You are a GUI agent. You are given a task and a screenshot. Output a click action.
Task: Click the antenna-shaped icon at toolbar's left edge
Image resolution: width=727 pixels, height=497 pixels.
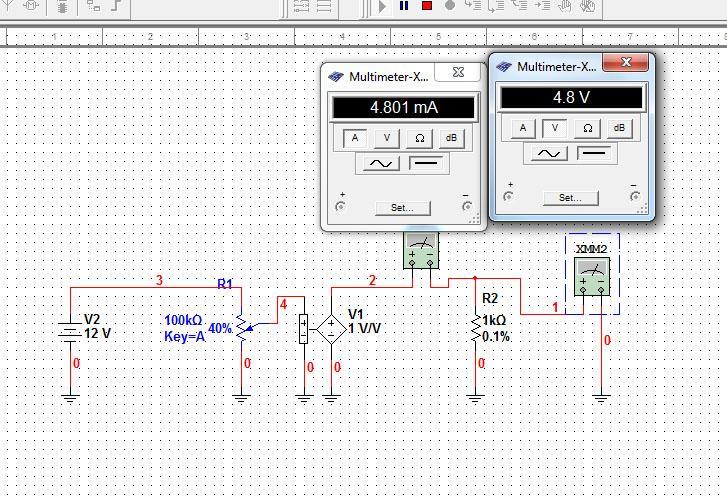8,5
